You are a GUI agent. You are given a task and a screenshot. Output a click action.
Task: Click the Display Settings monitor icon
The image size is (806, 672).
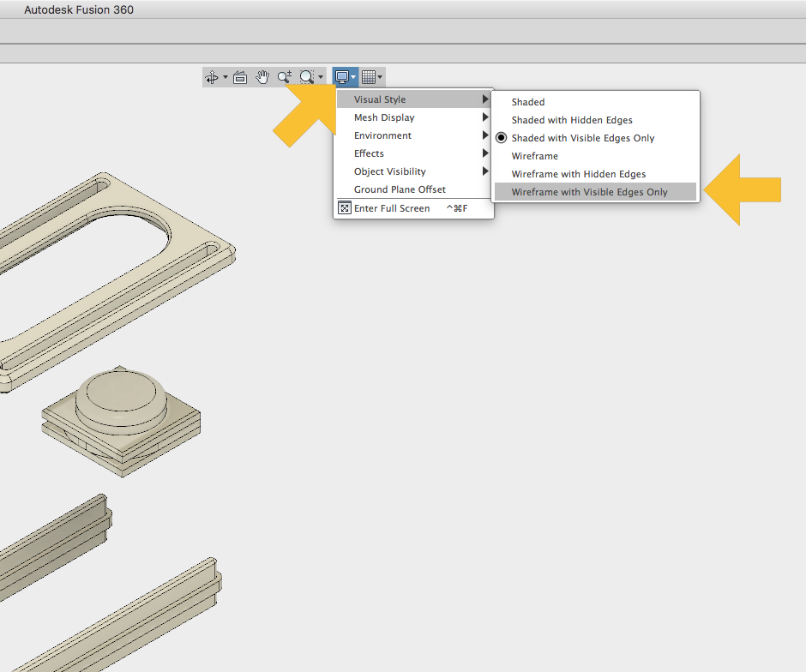point(342,76)
